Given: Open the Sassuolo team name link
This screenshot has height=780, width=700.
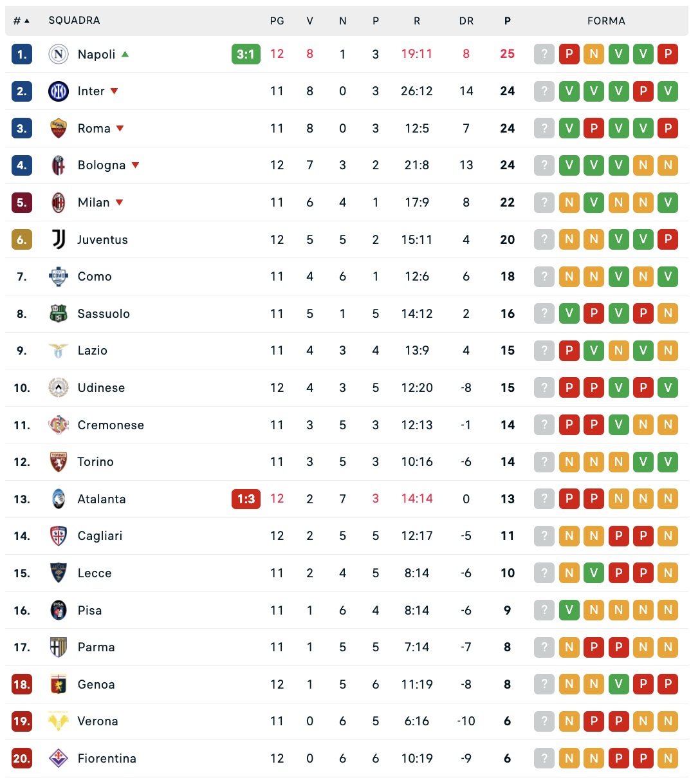Looking at the screenshot, I should click(x=104, y=313).
